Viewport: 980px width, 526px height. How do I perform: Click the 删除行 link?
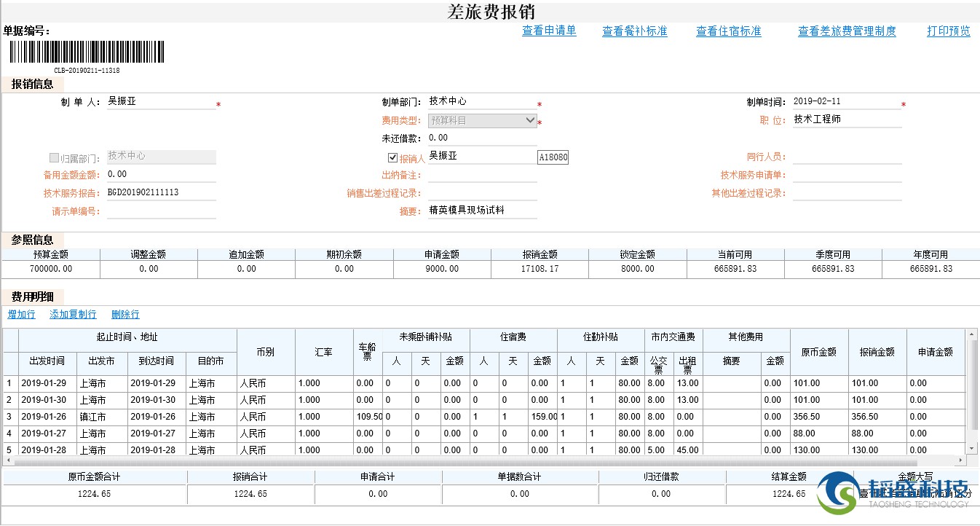125,315
